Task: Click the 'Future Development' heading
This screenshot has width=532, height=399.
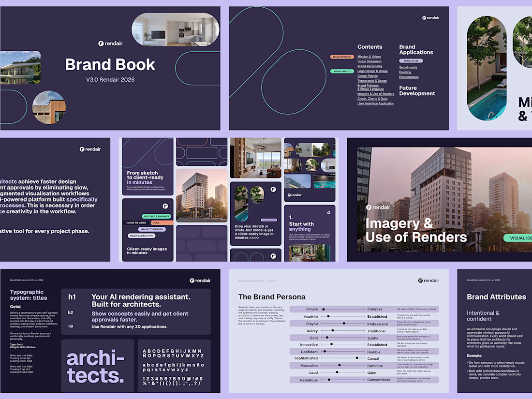Action: [x=417, y=90]
